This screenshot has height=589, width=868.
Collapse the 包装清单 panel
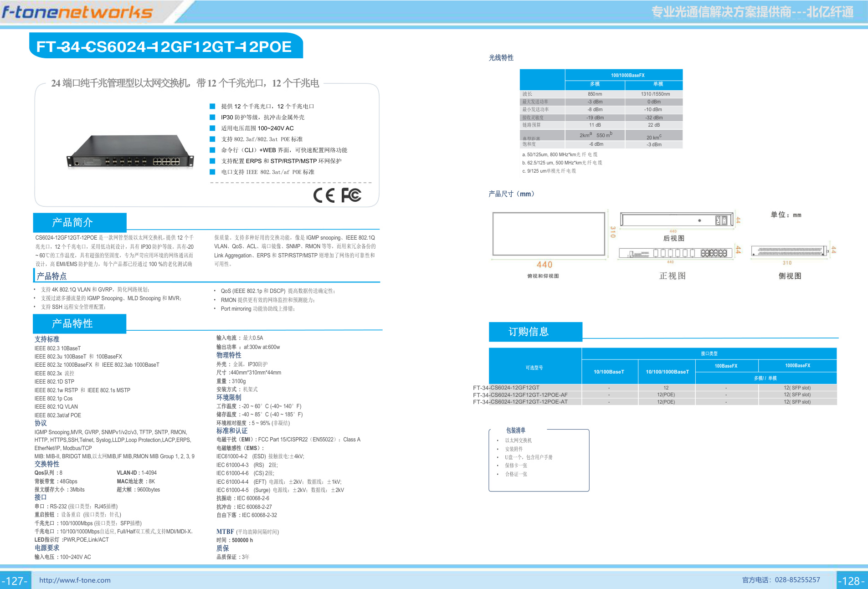click(515, 430)
